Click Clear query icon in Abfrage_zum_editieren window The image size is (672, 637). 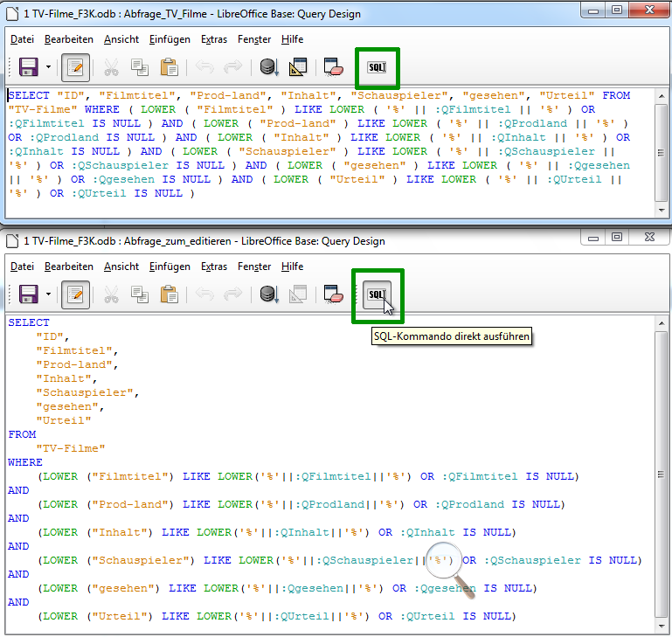(x=334, y=294)
